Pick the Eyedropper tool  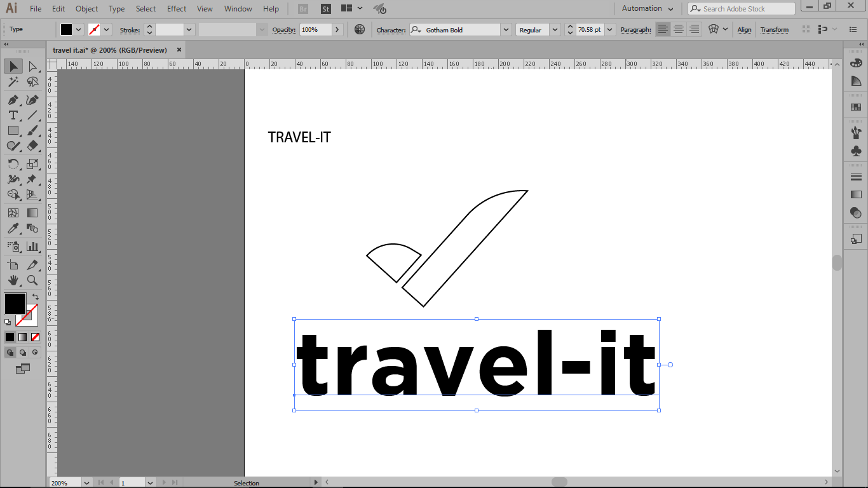pyautogui.click(x=13, y=228)
